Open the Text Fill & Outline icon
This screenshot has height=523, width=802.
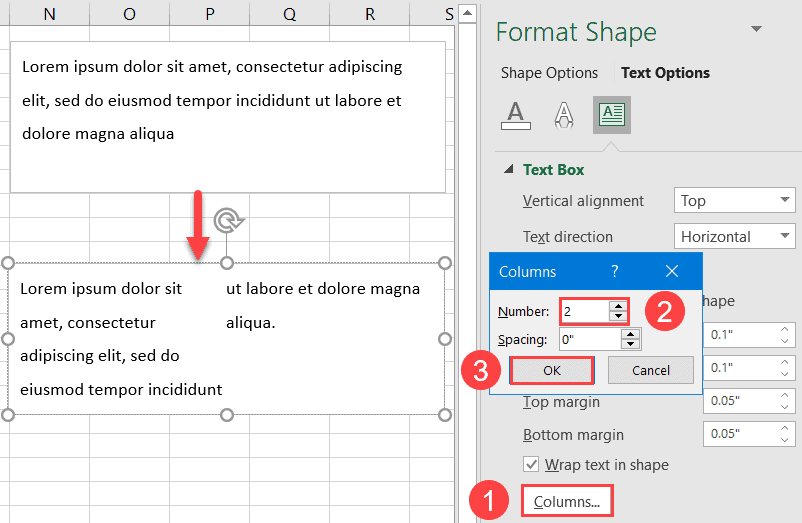click(x=515, y=116)
